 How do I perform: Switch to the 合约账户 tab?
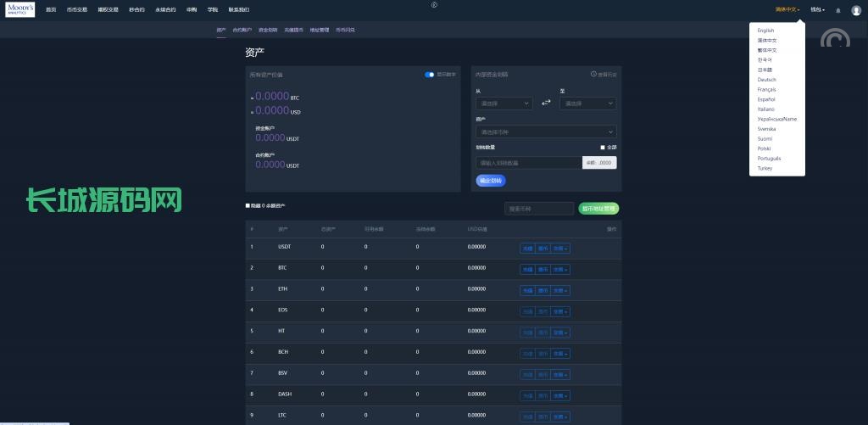242,30
